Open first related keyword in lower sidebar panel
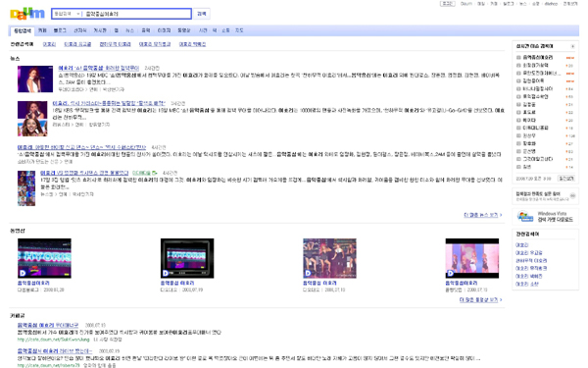Viewport: 588px width, 368px height. pos(521,244)
